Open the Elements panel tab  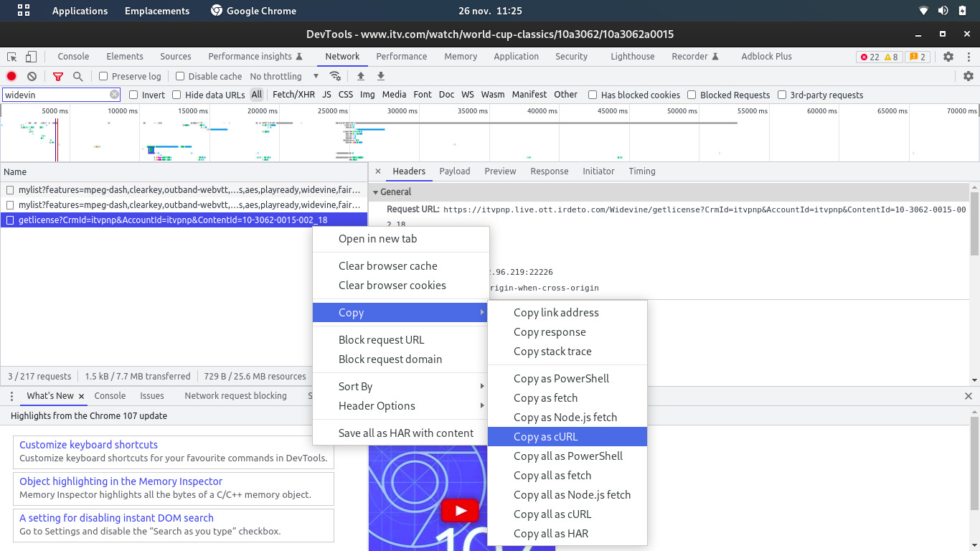(125, 57)
